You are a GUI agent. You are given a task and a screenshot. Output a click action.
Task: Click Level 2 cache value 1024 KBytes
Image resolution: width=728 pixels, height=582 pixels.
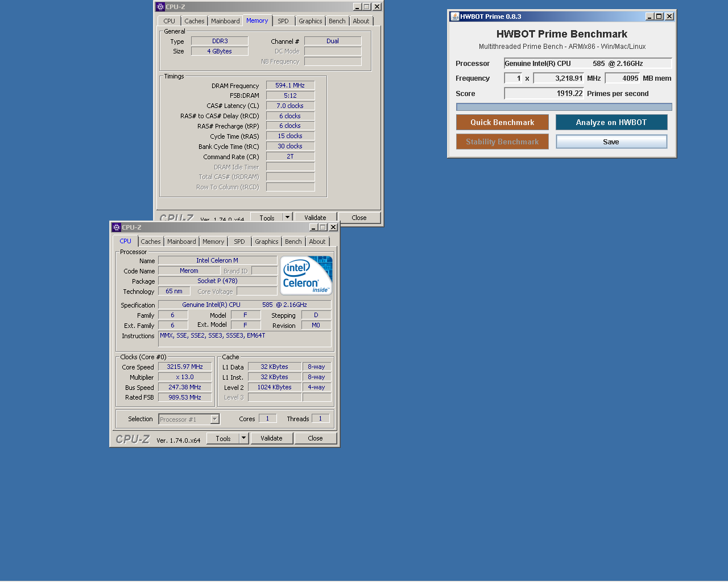275,388
